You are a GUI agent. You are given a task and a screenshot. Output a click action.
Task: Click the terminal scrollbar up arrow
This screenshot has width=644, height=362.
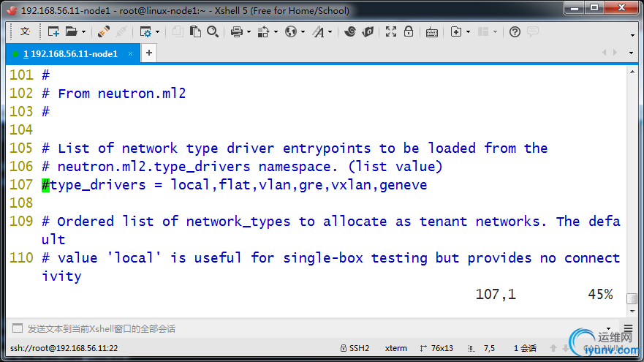[x=632, y=72]
